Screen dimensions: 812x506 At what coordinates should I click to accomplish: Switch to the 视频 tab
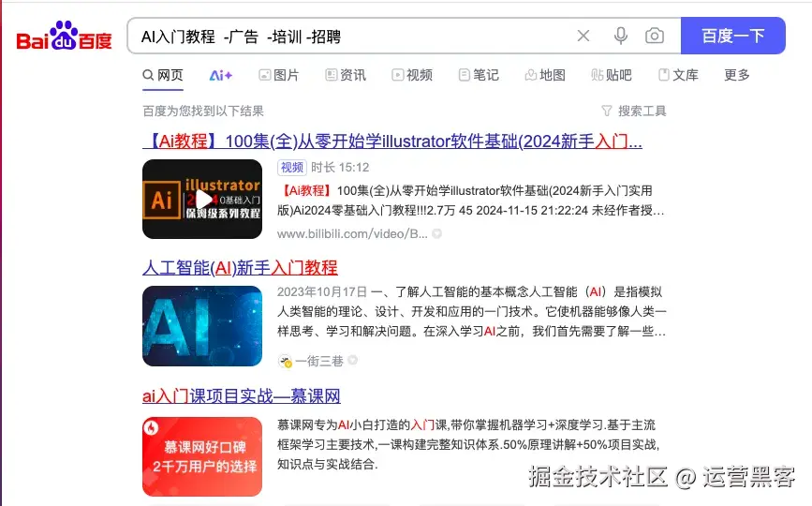point(412,75)
